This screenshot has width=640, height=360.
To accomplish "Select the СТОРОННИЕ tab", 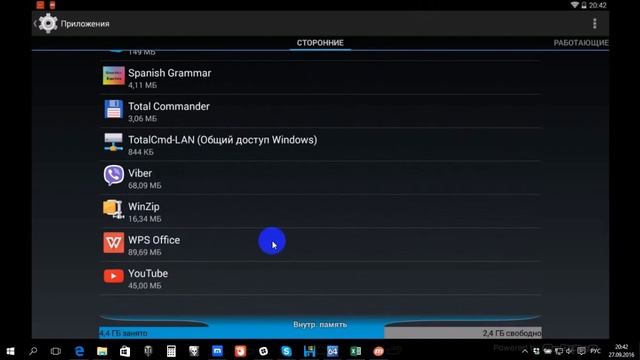I will 320,42.
